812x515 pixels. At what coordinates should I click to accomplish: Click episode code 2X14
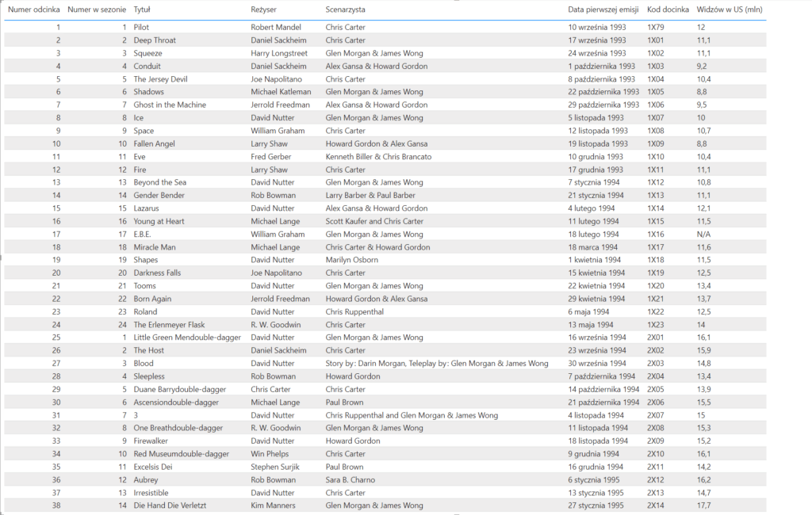(656, 505)
